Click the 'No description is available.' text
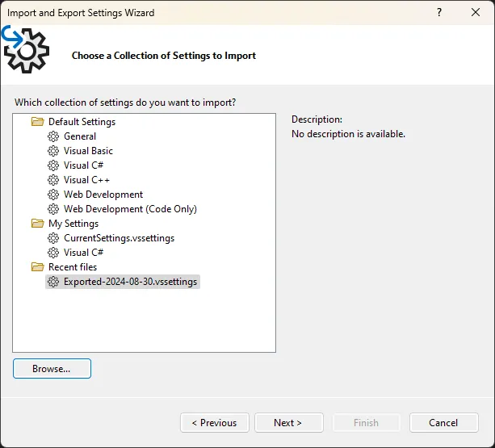This screenshot has width=495, height=448. 348,134
